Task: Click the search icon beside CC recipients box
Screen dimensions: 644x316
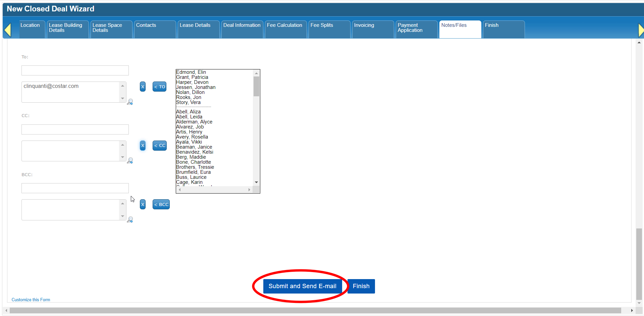Action: click(130, 161)
